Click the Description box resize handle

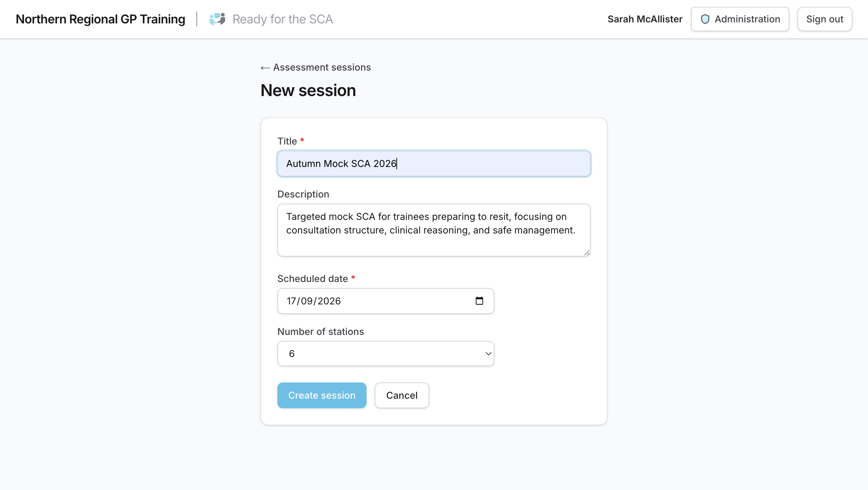(587, 253)
